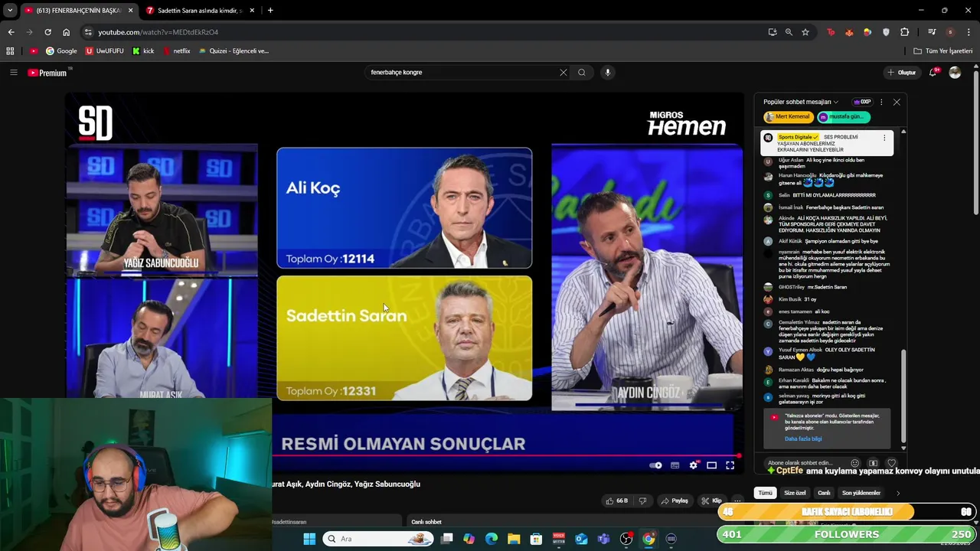
Task: Click the Mert Kemenal chat chip
Action: pyautogui.click(x=787, y=117)
